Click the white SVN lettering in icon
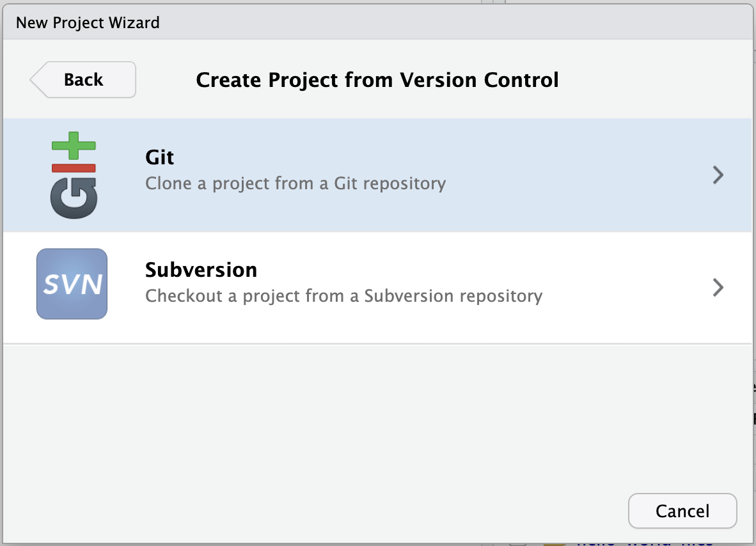 click(72, 285)
